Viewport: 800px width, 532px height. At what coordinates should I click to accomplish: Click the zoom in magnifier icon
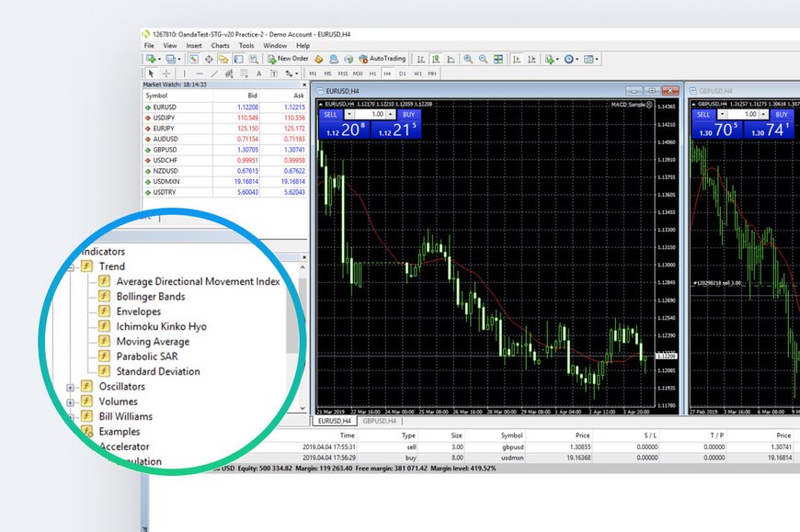[x=468, y=59]
